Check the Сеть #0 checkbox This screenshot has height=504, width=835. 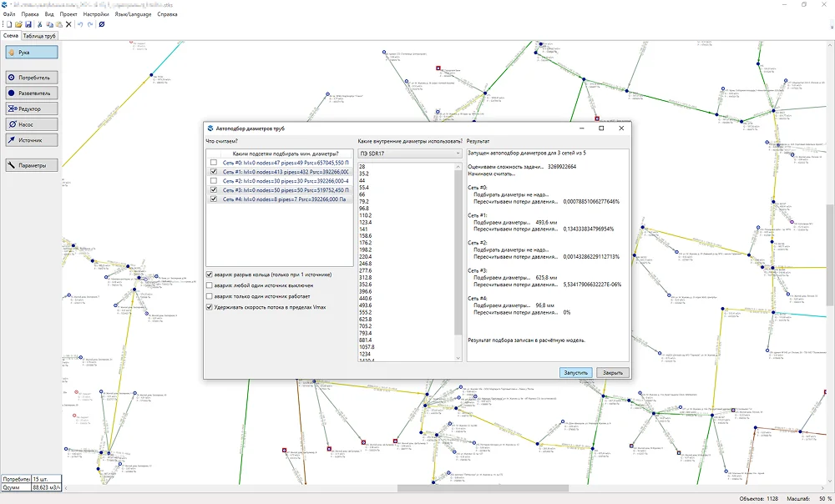(x=214, y=163)
